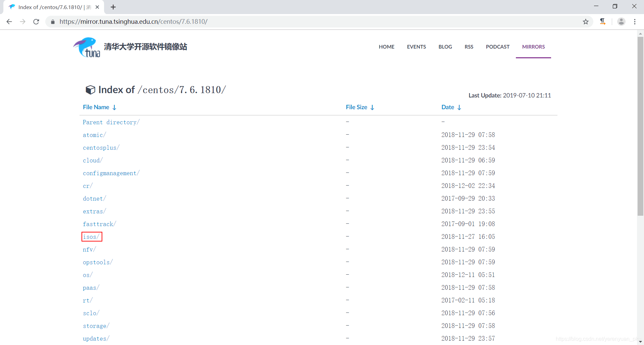Click the scrollbar down arrow

(x=640, y=342)
